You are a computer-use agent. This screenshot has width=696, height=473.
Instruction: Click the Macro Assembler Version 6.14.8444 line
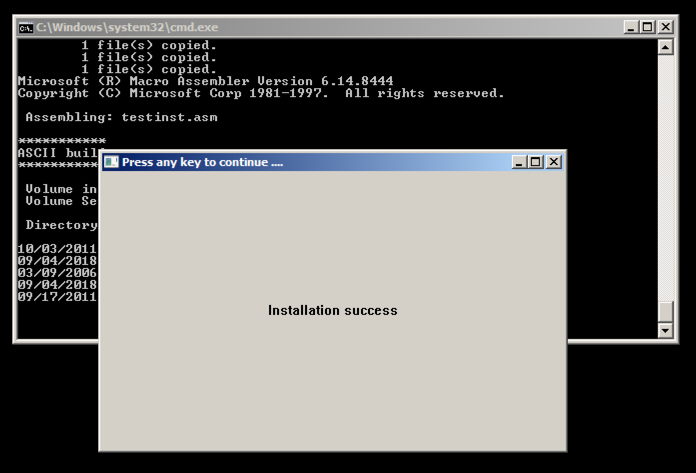[x=206, y=81]
